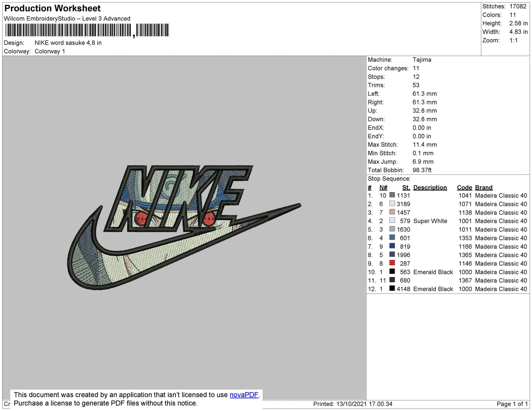Click the Width value 4.83 in
The height and width of the screenshot is (411, 532).
point(518,32)
